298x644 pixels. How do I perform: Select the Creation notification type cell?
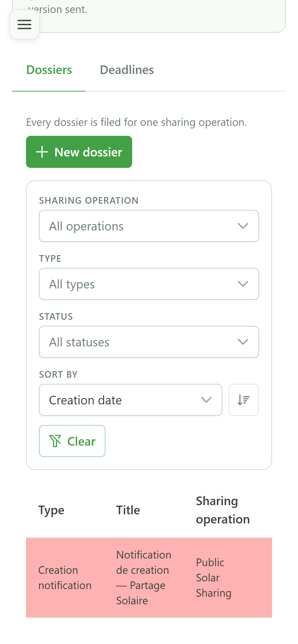(x=65, y=578)
